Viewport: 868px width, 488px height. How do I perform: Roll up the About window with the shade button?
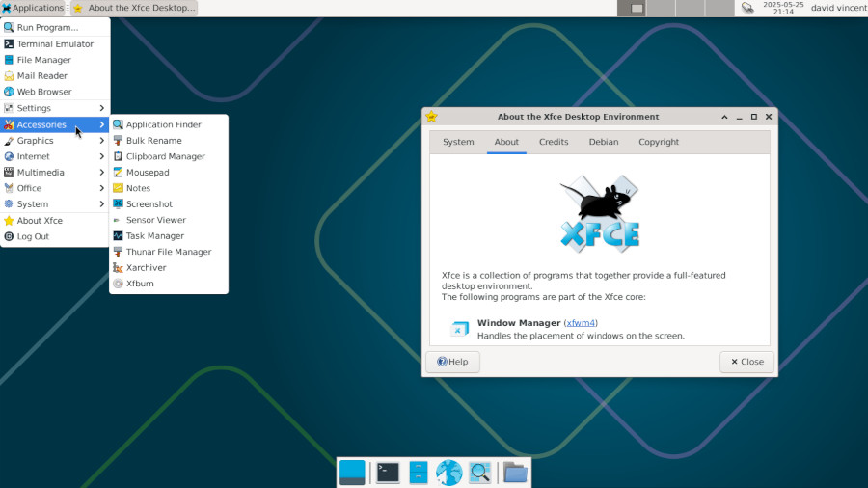pos(724,117)
